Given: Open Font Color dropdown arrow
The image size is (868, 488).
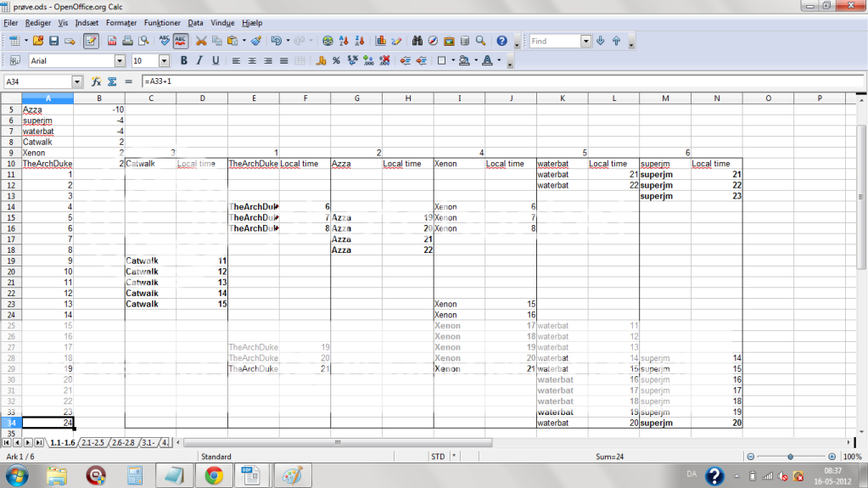Looking at the screenshot, I should pos(499,61).
